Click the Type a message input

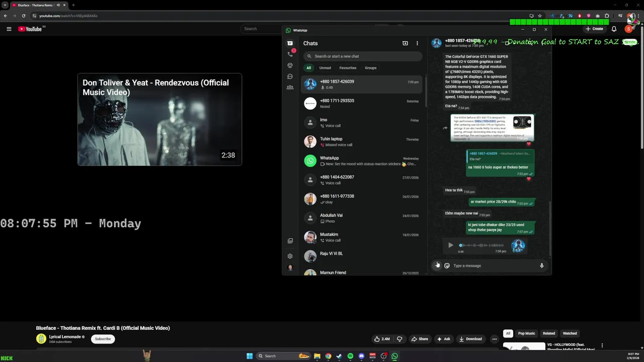(493, 265)
